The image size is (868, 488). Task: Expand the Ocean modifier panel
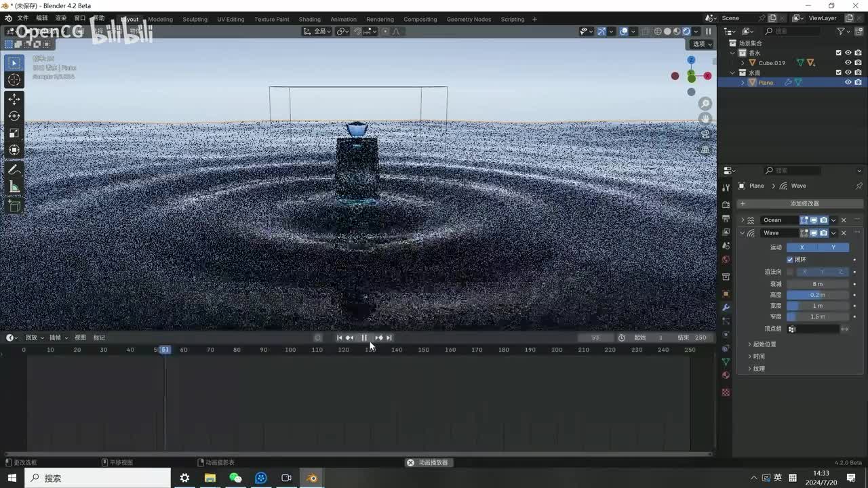pyautogui.click(x=743, y=220)
